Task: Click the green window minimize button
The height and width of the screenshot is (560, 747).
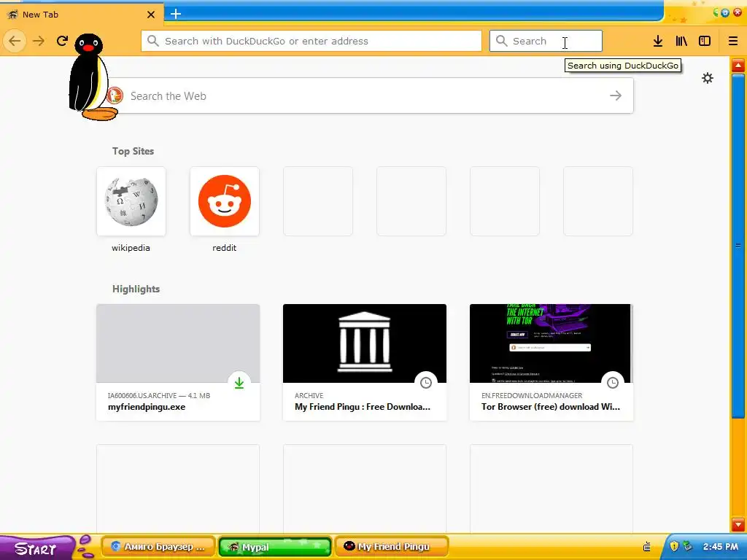Action: click(x=716, y=13)
